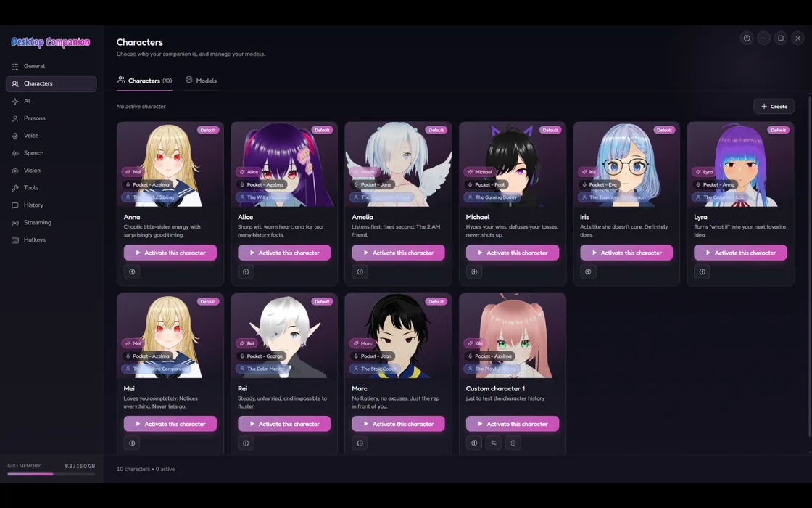Click Alice's portrait thumbnail
The image size is (812, 508).
coord(283,165)
